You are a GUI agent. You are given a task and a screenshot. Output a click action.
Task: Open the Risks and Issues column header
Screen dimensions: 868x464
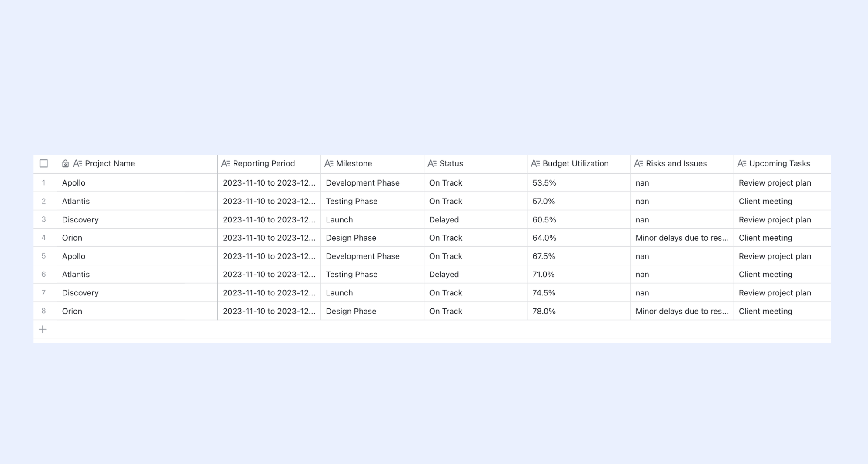682,164
